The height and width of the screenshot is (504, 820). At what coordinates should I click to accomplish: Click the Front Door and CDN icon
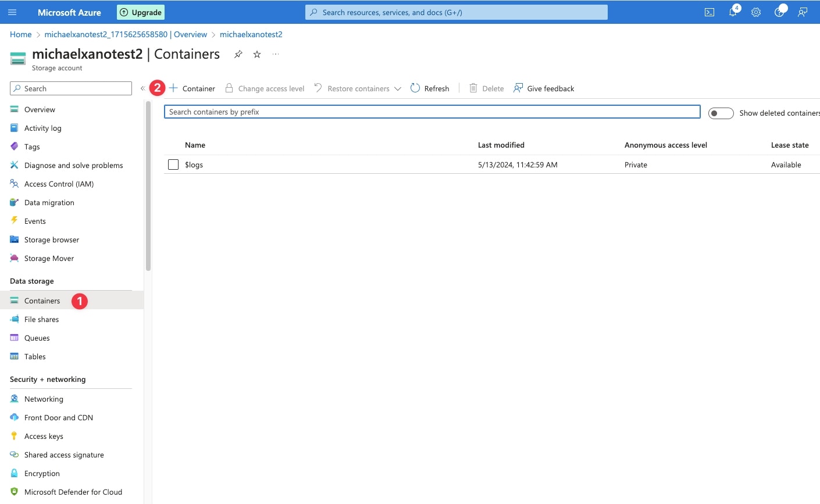tap(15, 417)
